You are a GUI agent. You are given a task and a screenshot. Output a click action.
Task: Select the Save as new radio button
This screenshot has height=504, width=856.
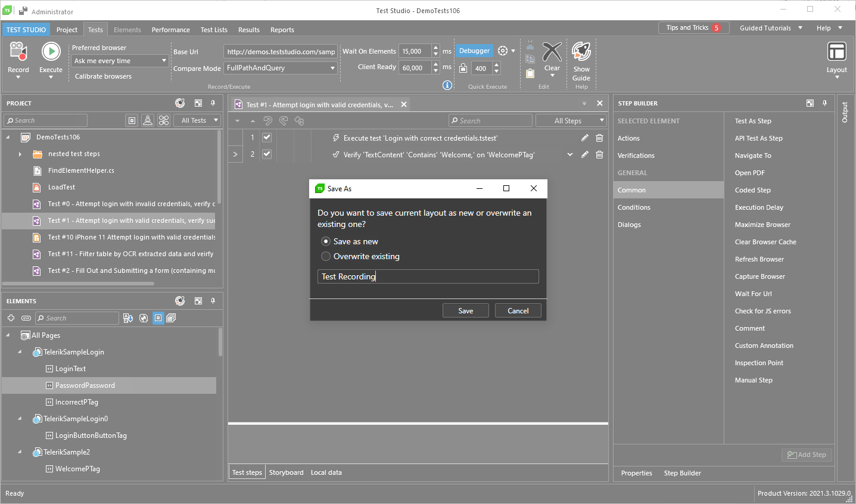point(326,241)
